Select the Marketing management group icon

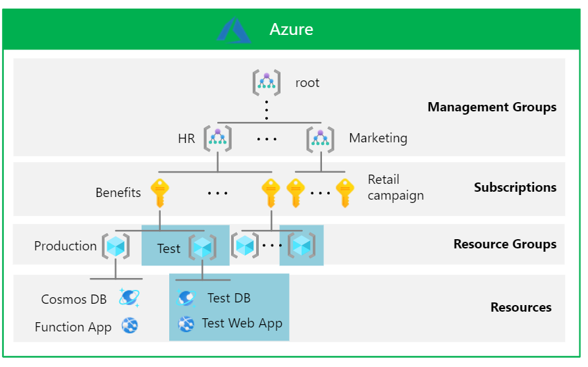[321, 138]
